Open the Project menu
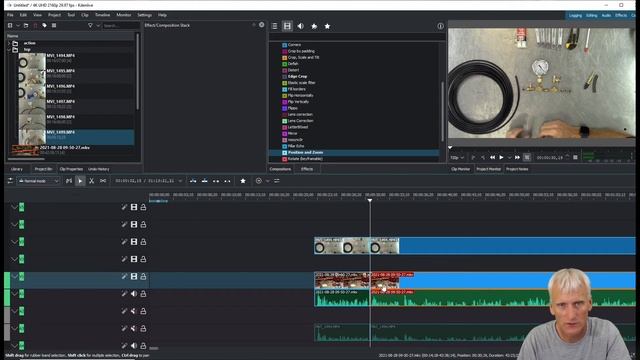 pos(54,15)
